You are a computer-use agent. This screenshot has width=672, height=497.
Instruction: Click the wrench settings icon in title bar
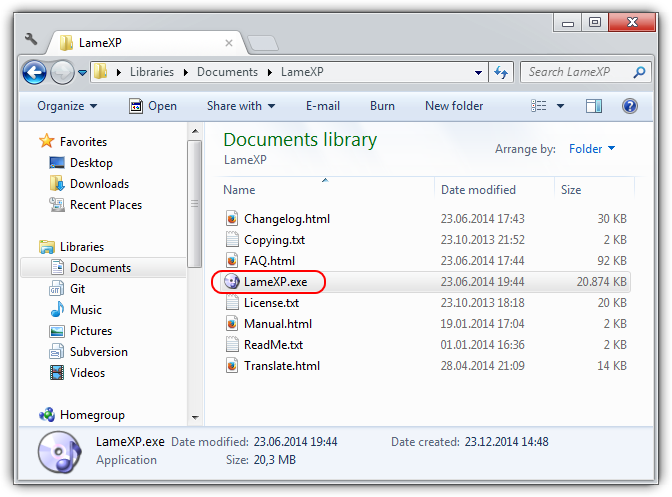[x=31, y=39]
